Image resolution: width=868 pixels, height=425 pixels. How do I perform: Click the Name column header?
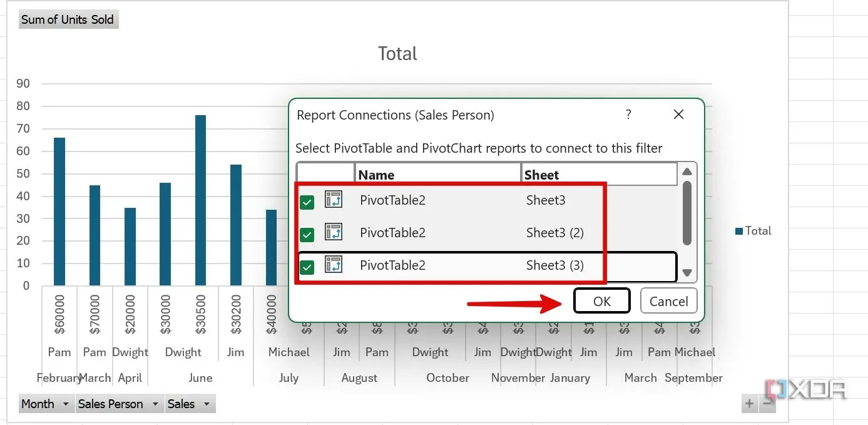click(x=437, y=175)
